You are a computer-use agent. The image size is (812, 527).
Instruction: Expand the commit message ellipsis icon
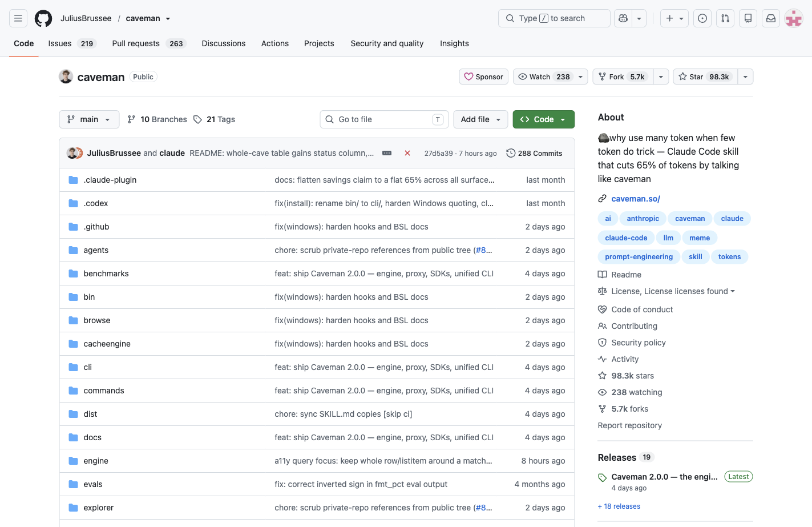click(x=387, y=153)
